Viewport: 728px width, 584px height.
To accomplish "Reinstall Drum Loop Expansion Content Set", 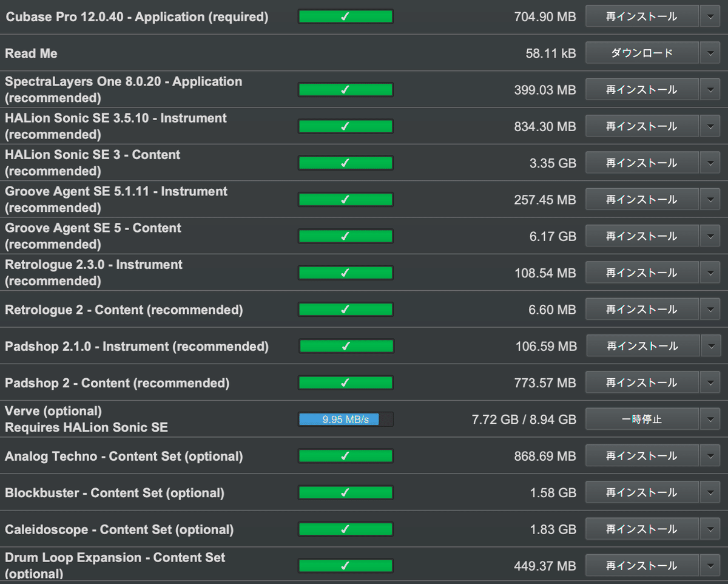I will [x=642, y=566].
